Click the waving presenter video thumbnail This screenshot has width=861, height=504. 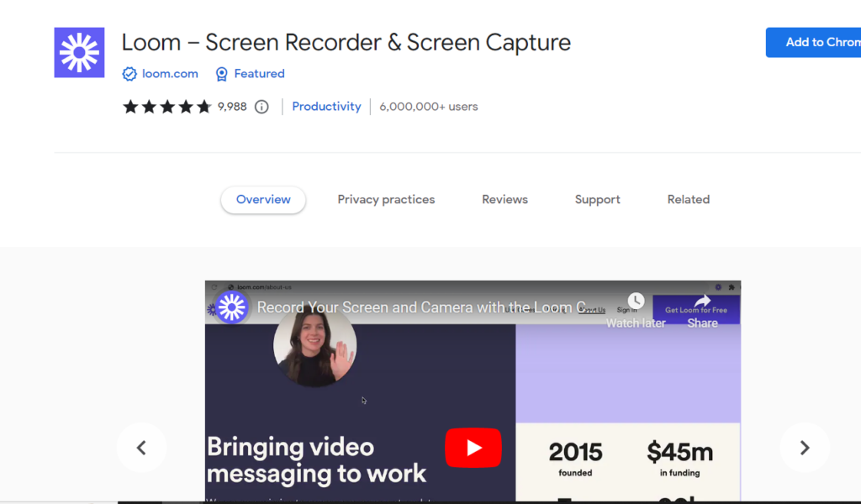point(314,348)
